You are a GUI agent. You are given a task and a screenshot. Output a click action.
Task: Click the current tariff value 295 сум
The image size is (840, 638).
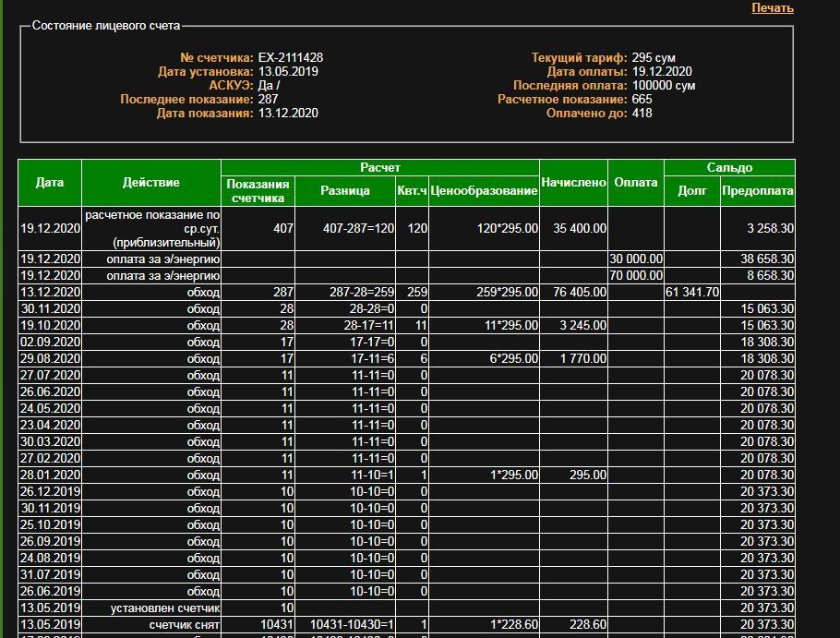(647, 57)
